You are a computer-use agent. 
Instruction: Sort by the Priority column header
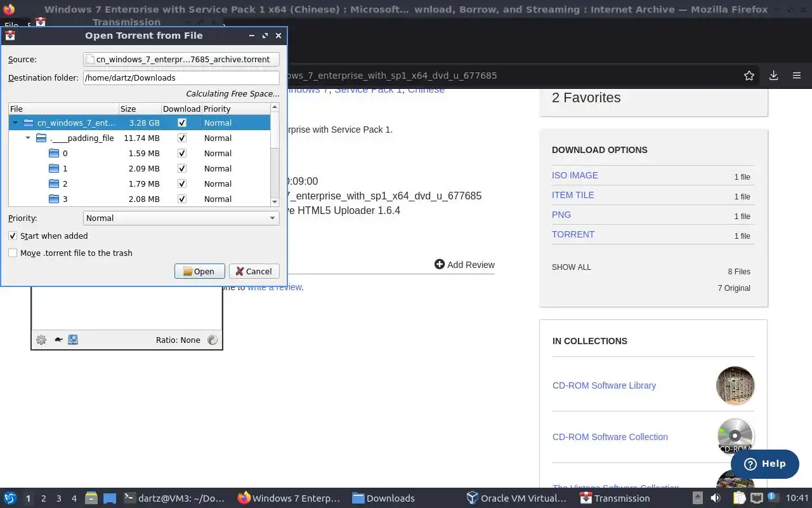click(x=236, y=109)
